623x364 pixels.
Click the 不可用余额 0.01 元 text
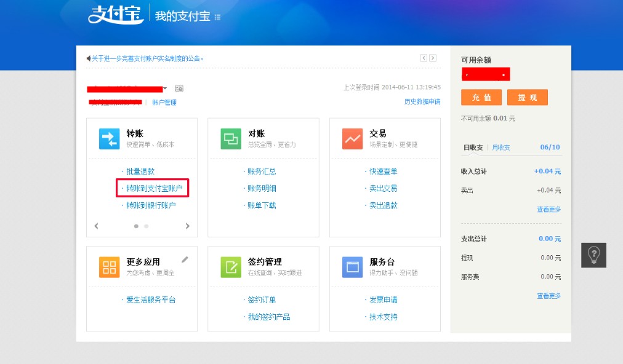[x=488, y=118]
